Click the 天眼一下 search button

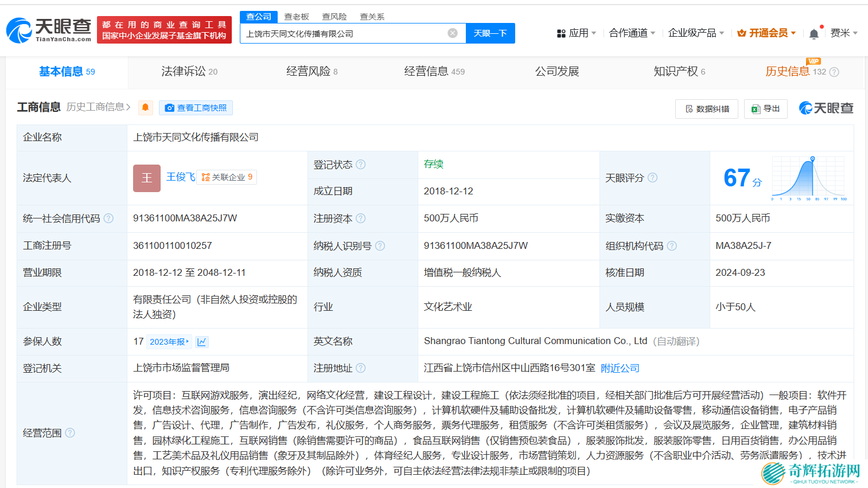(490, 33)
